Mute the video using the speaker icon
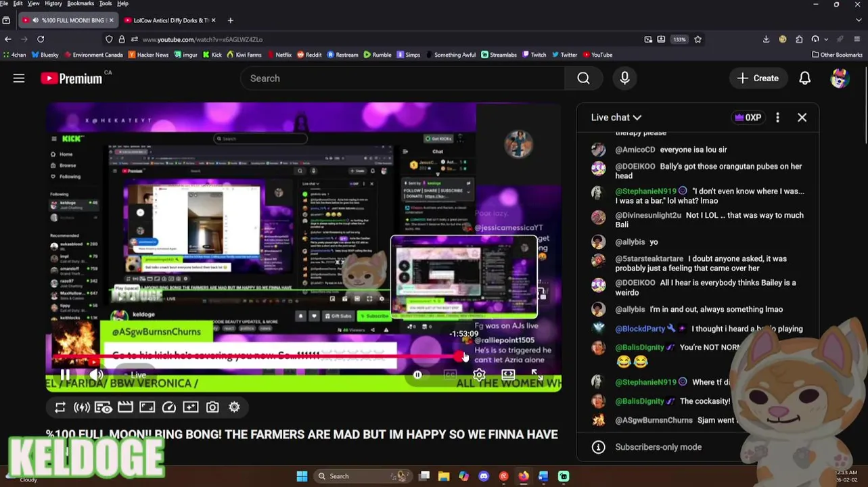Viewport: 868px width, 487px height. (96, 375)
